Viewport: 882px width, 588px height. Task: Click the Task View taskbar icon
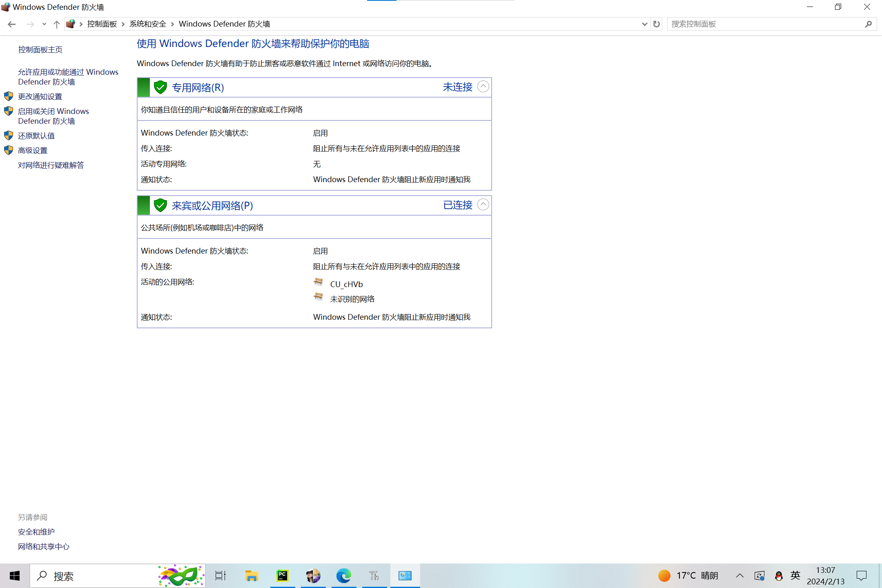[x=220, y=576]
